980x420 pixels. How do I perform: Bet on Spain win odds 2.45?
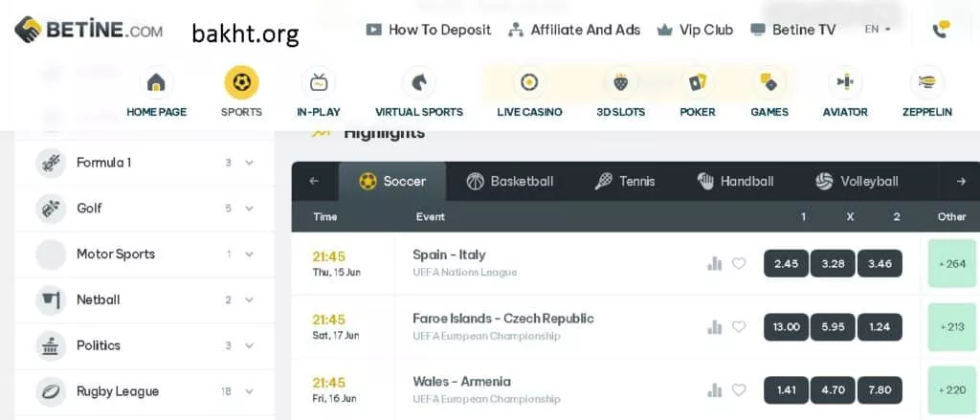786,263
